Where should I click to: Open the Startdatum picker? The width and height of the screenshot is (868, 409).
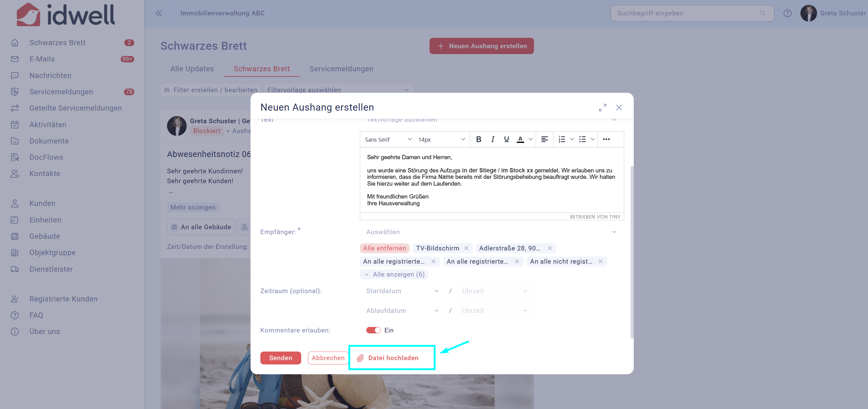point(403,291)
